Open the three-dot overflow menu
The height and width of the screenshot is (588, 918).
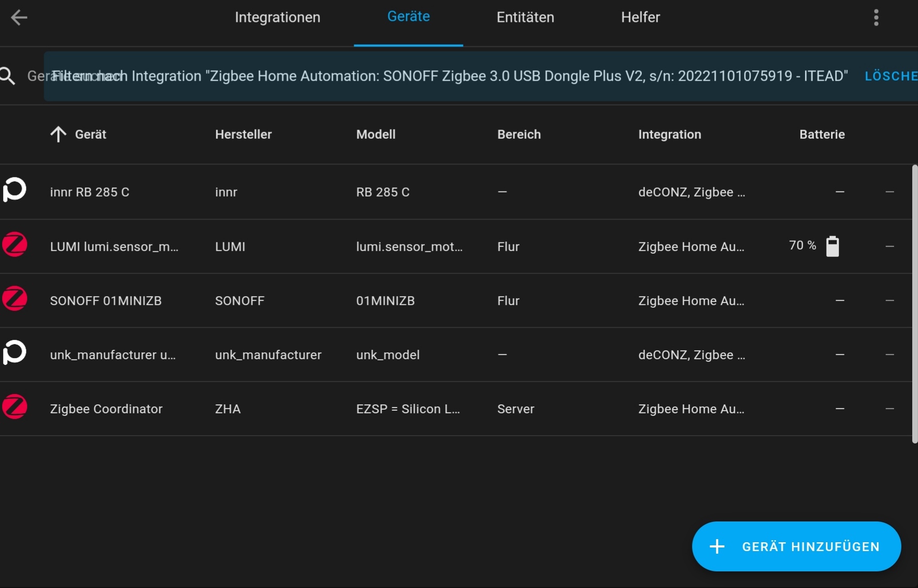(876, 18)
